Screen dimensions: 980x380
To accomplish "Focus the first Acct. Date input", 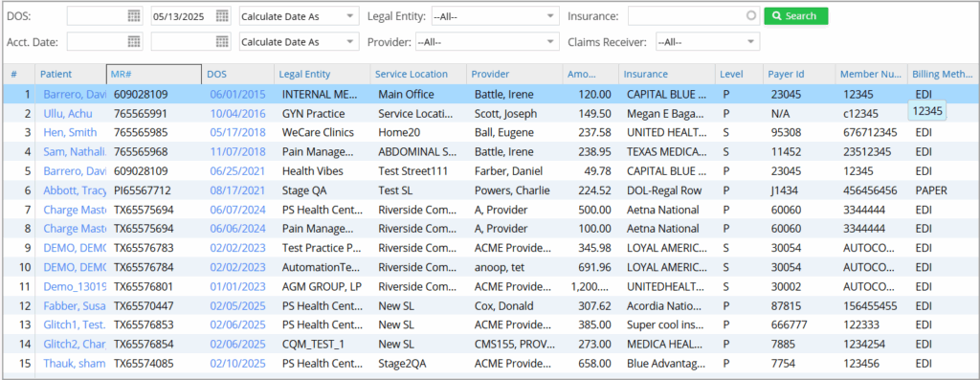I will tap(97, 42).
